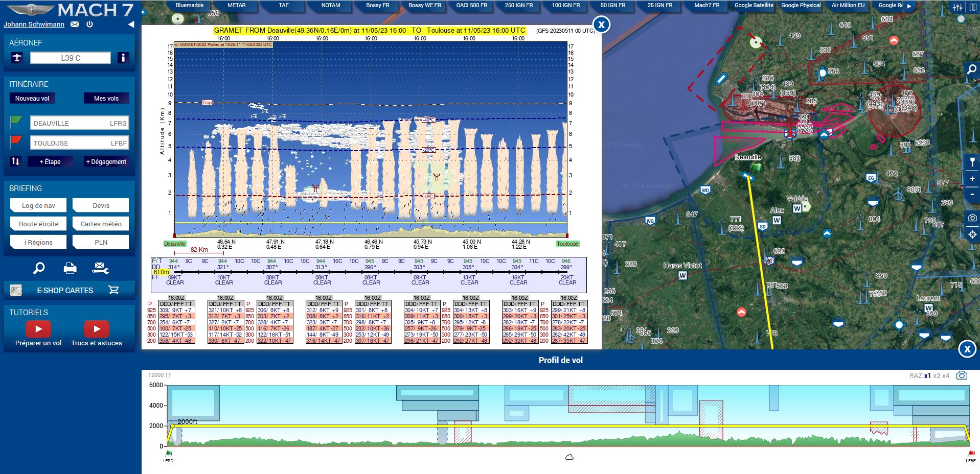The image size is (980, 474).
Task: Swap route with reverse arrows icon
Action: pyautogui.click(x=15, y=161)
